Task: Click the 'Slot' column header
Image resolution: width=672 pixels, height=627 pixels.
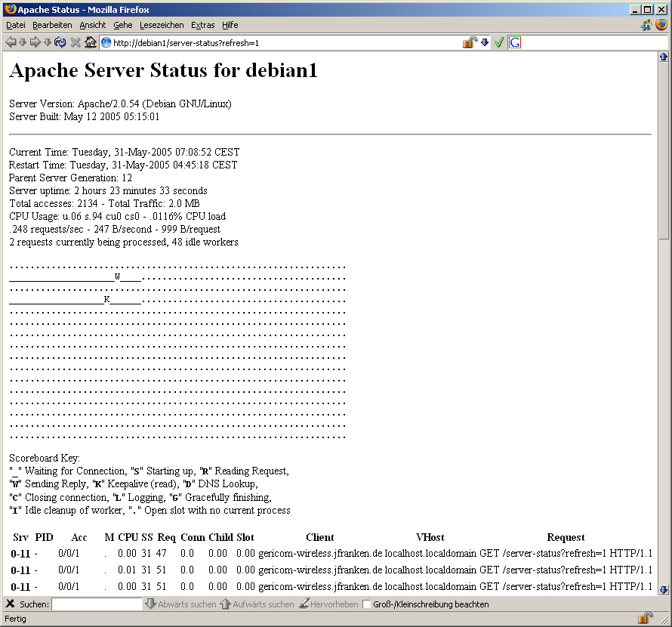Action: 245,537
